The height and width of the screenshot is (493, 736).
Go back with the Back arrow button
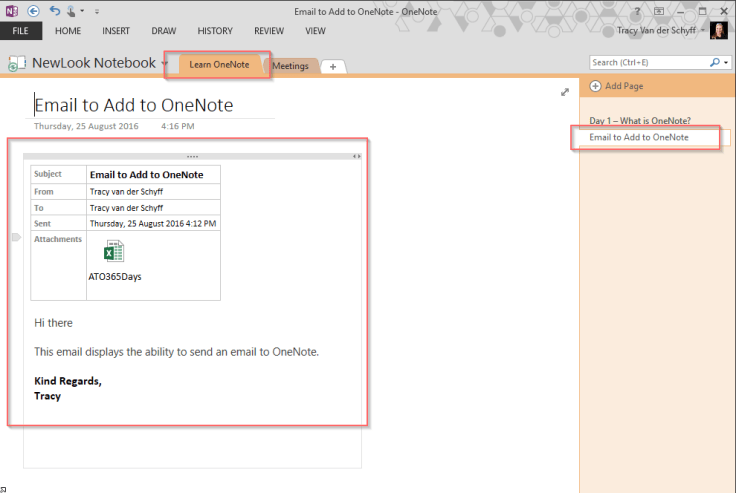pyautogui.click(x=33, y=11)
